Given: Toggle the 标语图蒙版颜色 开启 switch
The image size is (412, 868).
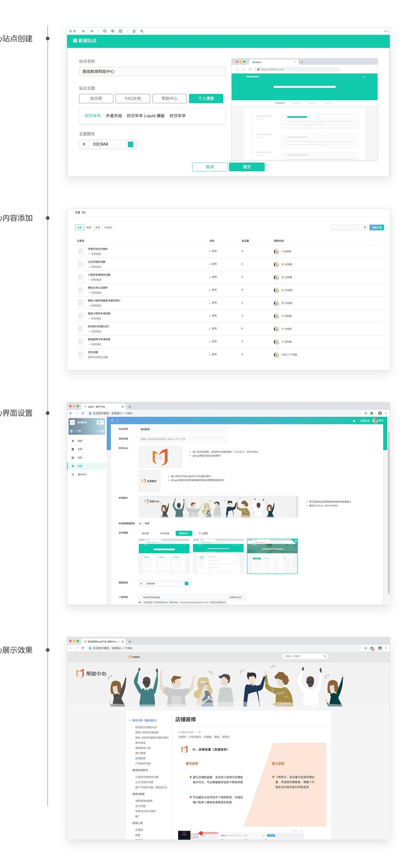Looking at the screenshot, I should point(141,523).
